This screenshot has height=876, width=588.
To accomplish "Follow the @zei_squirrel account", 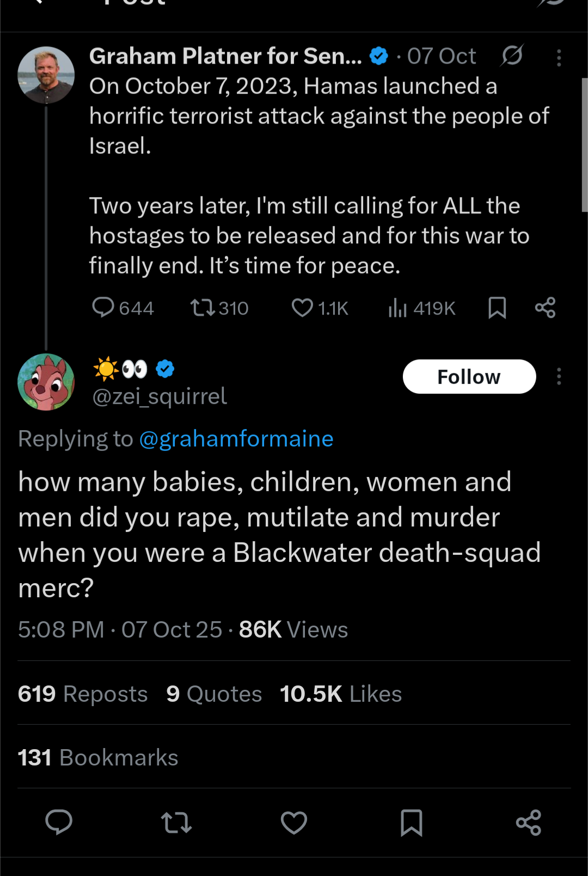I will click(469, 377).
